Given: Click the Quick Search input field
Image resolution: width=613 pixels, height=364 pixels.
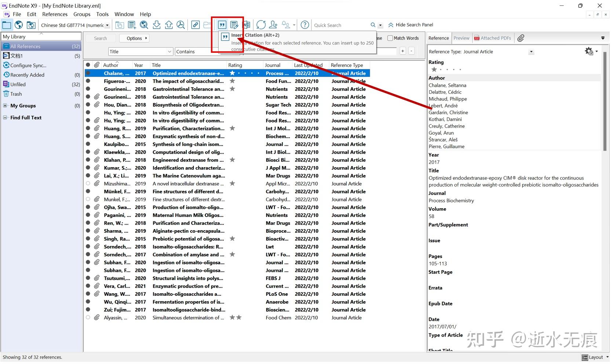Looking at the screenshot, I should (x=341, y=25).
